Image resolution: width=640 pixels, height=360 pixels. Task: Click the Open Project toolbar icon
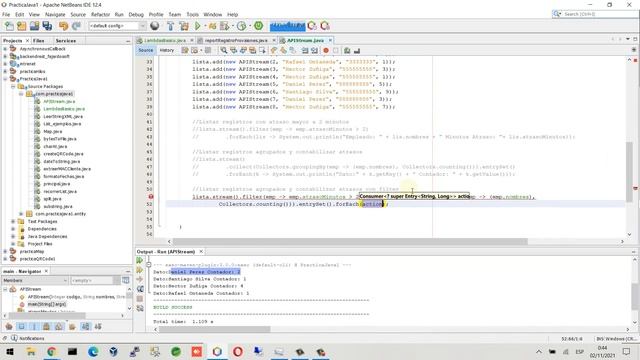34,26
